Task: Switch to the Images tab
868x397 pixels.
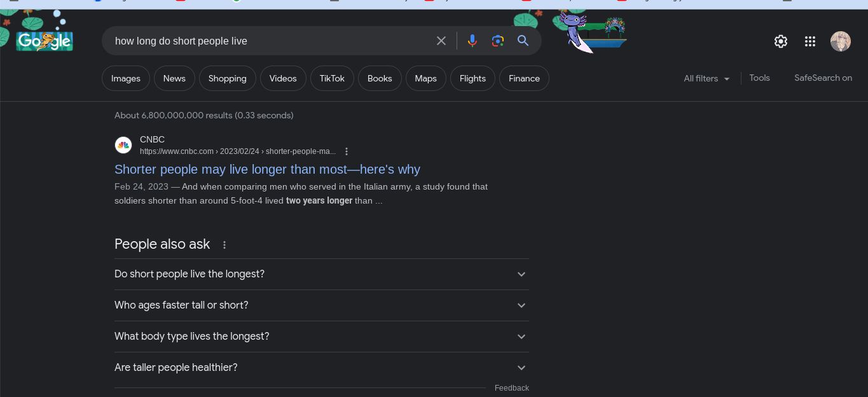Action: 126,78
